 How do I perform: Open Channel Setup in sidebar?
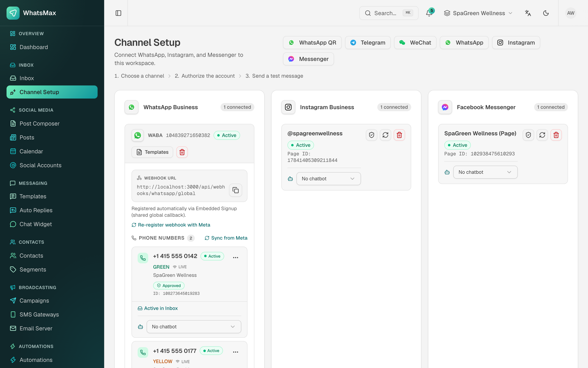52,92
